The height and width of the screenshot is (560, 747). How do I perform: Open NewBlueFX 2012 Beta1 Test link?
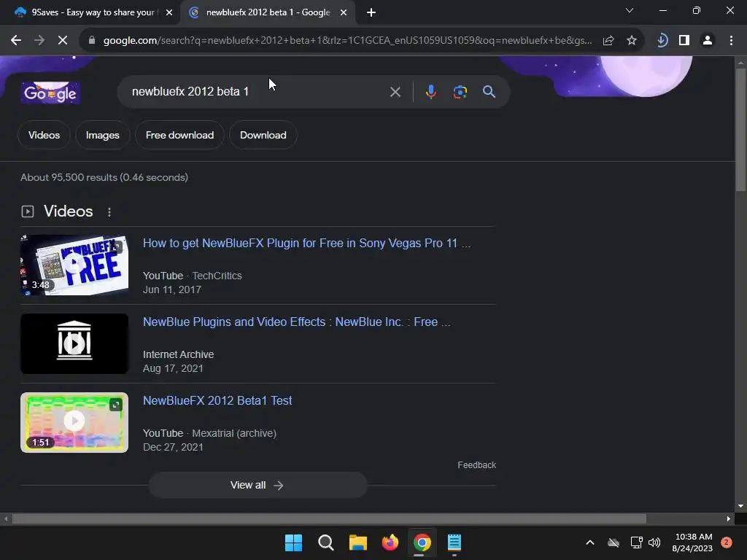click(x=217, y=400)
